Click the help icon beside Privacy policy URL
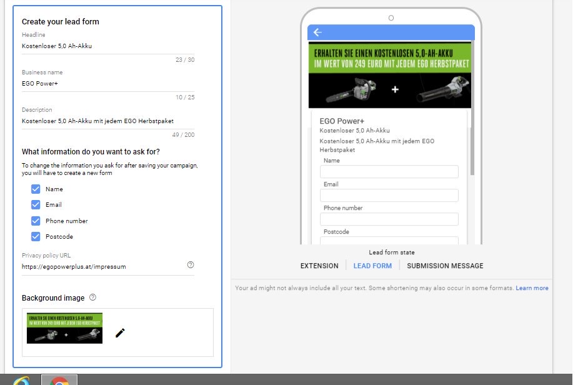 click(x=191, y=265)
